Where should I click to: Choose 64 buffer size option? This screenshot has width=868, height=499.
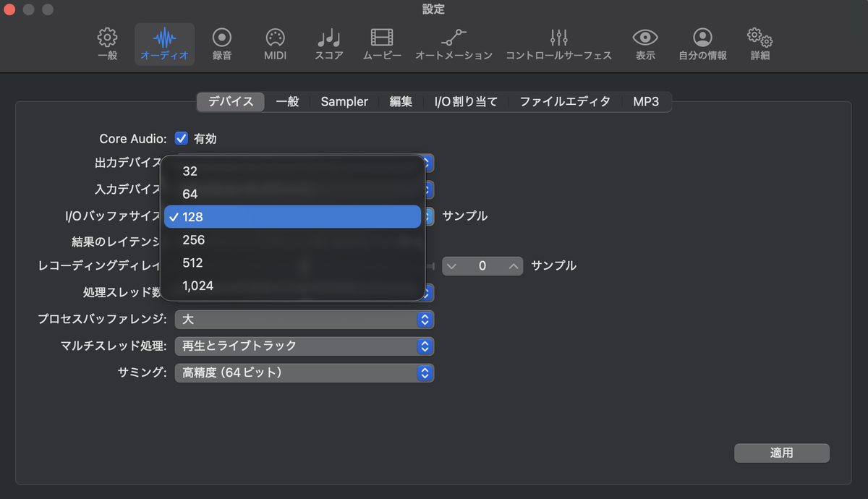292,194
